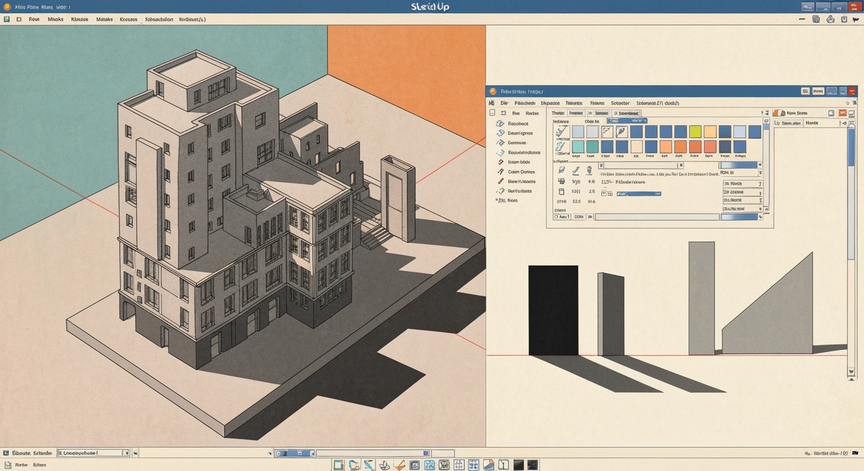This screenshot has width=864, height=471.
Task: Click the 'Aaa' button at the palette bottom left
Action: coord(561,217)
